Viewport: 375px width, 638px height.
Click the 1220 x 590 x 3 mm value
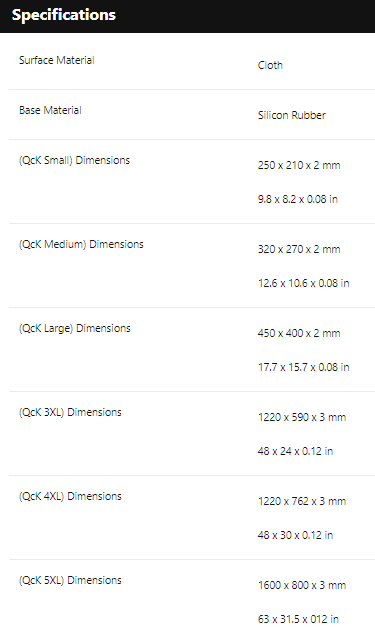pyautogui.click(x=302, y=417)
